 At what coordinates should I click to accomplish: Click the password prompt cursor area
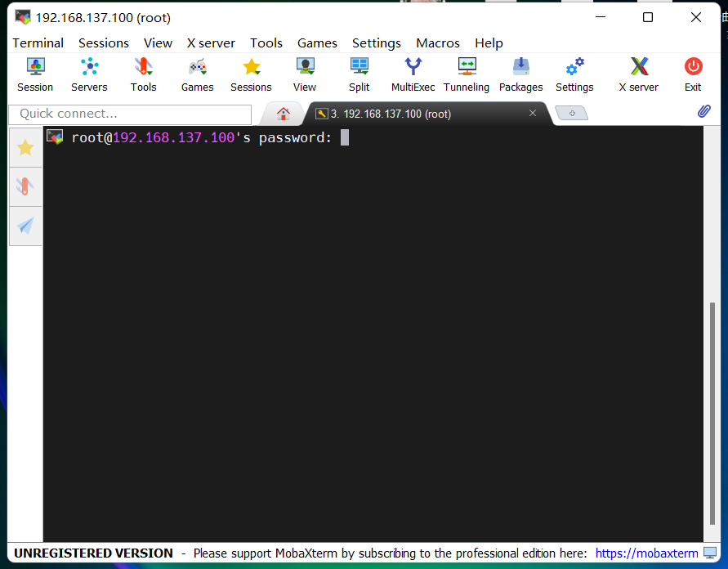pyautogui.click(x=345, y=137)
